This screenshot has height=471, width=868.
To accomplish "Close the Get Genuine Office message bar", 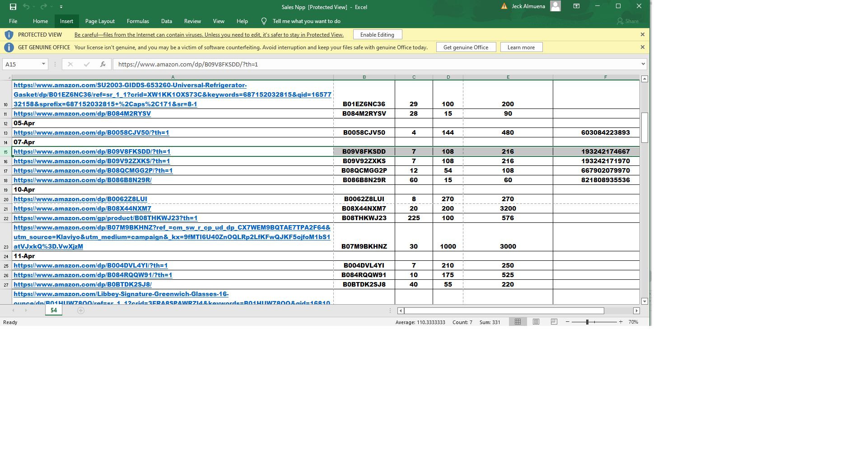I will pyautogui.click(x=642, y=47).
